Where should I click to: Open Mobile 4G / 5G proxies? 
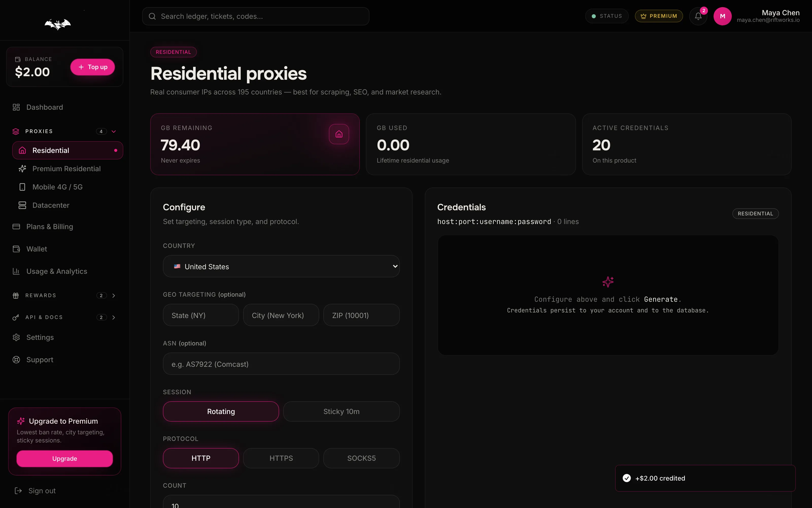[68, 187]
